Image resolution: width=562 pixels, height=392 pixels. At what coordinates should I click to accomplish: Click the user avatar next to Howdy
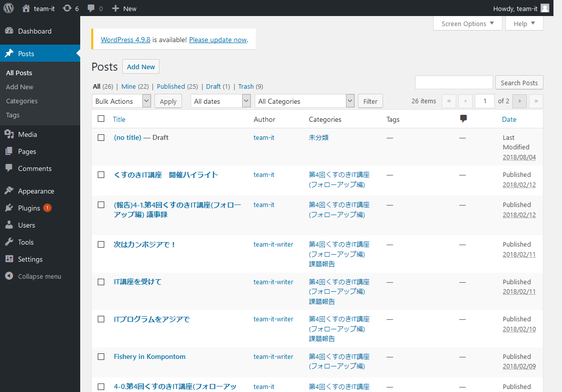point(544,8)
